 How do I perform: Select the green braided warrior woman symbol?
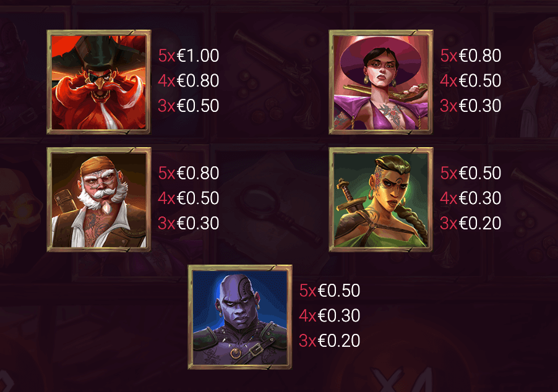tap(381, 200)
